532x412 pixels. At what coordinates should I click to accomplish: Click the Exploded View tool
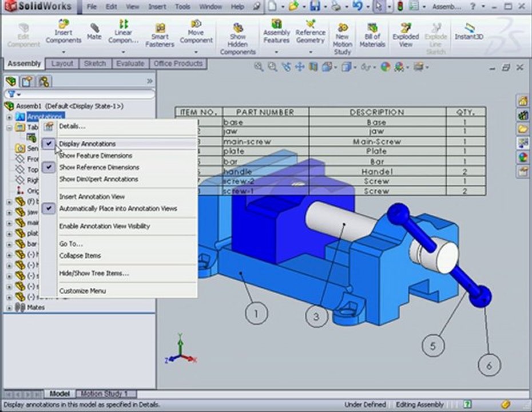point(406,35)
